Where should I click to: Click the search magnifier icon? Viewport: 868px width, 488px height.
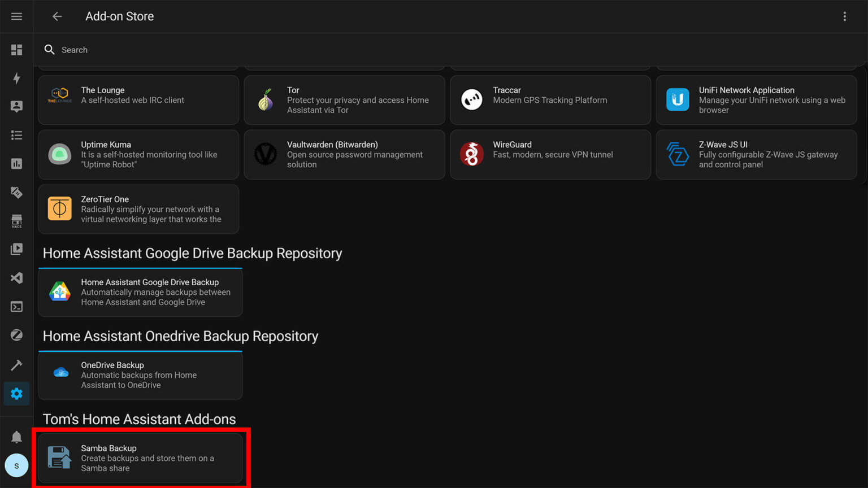(x=50, y=50)
